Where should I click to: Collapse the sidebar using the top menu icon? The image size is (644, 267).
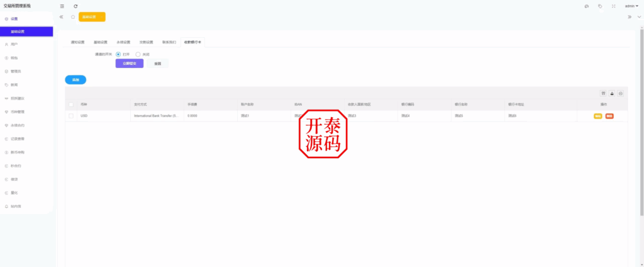tap(62, 6)
